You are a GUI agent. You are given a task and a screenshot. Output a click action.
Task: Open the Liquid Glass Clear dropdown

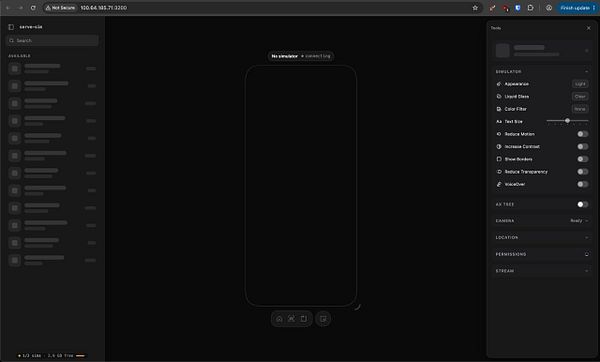[580, 96]
